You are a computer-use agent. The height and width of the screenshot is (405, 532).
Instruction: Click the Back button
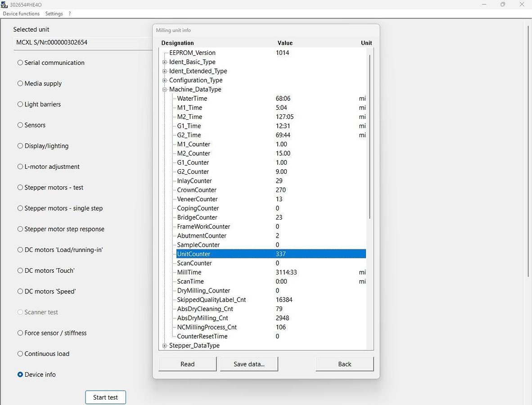pos(344,364)
